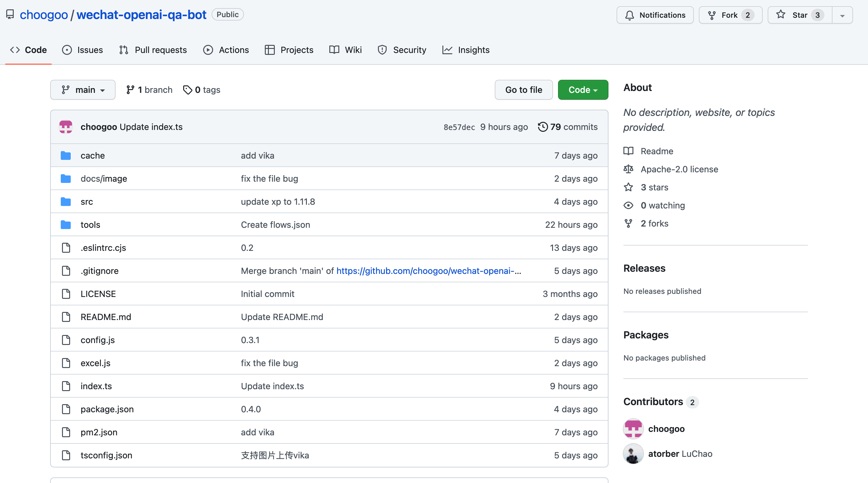This screenshot has height=483, width=868.
Task: Open the choogoo owner link
Action: click(44, 15)
